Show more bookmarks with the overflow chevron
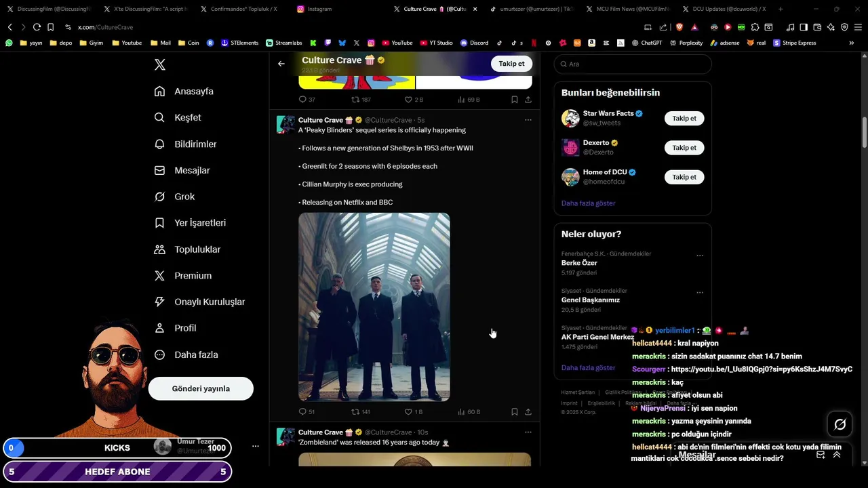 [x=852, y=43]
